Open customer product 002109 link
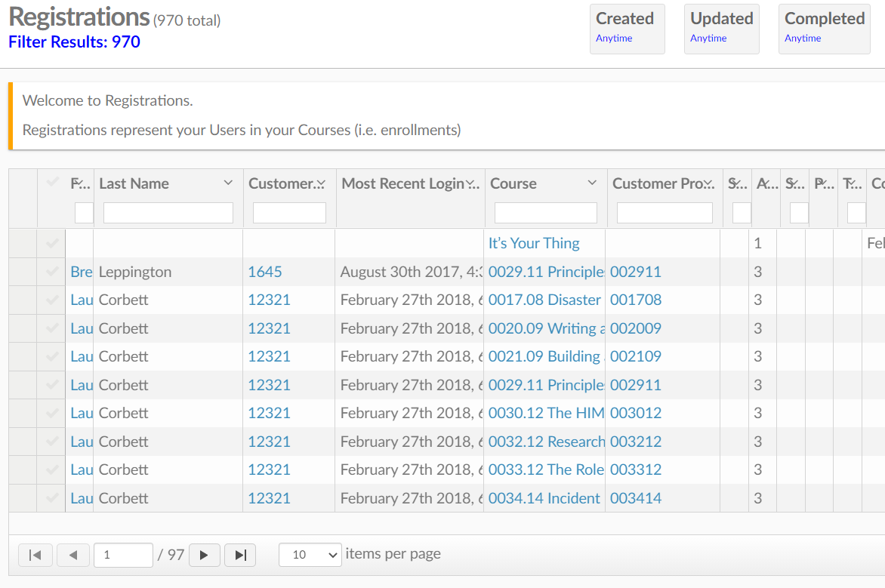This screenshot has height=588, width=885. [x=636, y=356]
